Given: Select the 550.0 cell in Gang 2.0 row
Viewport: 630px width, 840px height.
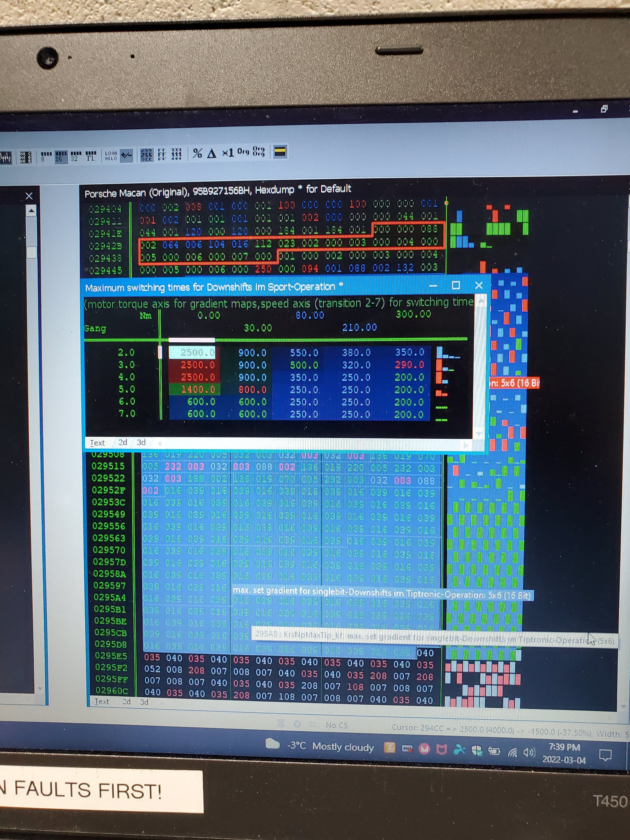Looking at the screenshot, I should point(304,353).
